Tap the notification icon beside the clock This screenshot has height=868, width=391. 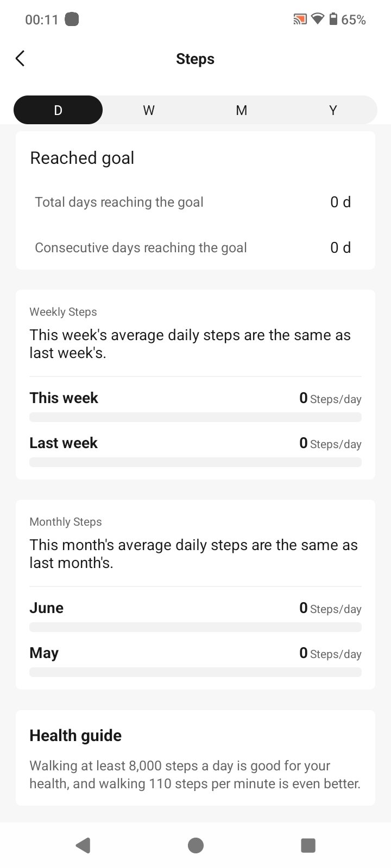[x=72, y=20]
